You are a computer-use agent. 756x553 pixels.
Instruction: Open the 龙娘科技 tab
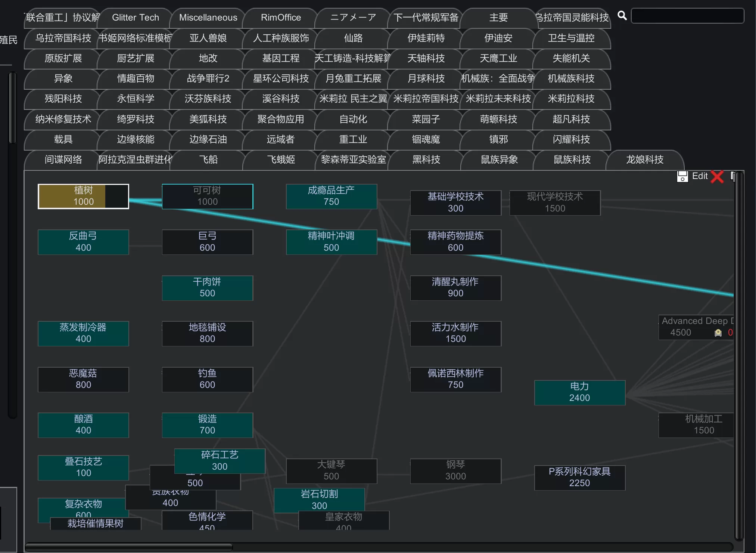coord(644,160)
